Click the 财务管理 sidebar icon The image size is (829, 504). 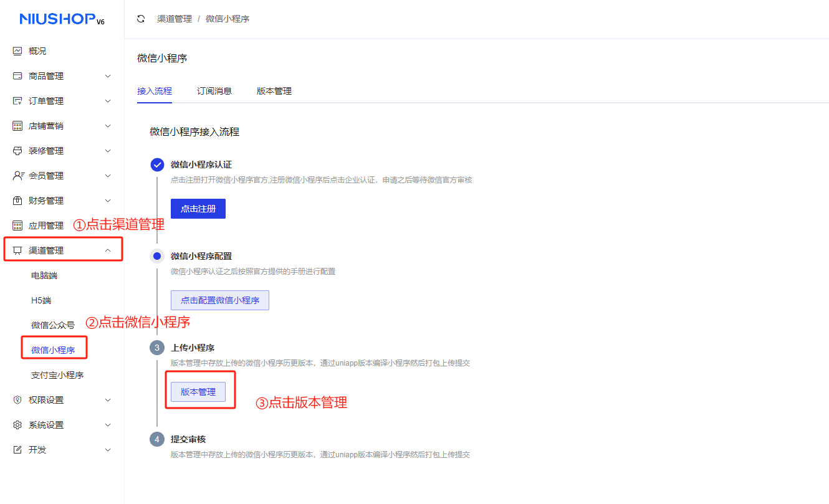pos(17,201)
